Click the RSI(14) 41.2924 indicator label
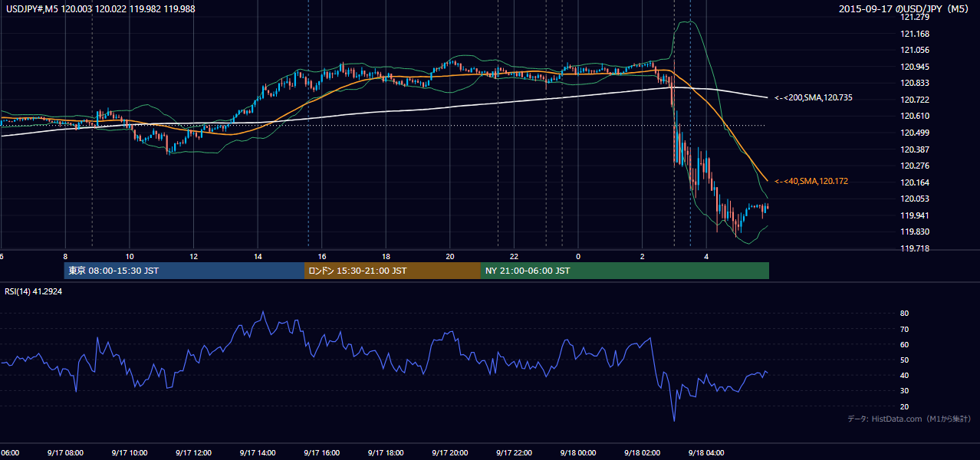 click(x=32, y=291)
